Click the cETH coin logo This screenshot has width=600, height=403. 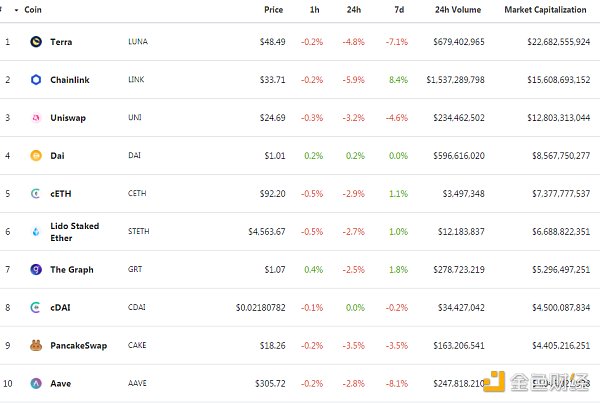tap(36, 193)
